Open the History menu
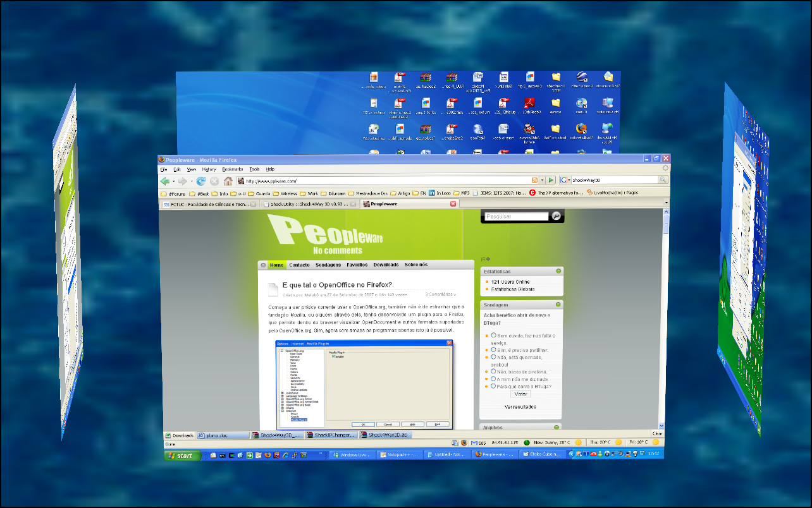 point(209,169)
